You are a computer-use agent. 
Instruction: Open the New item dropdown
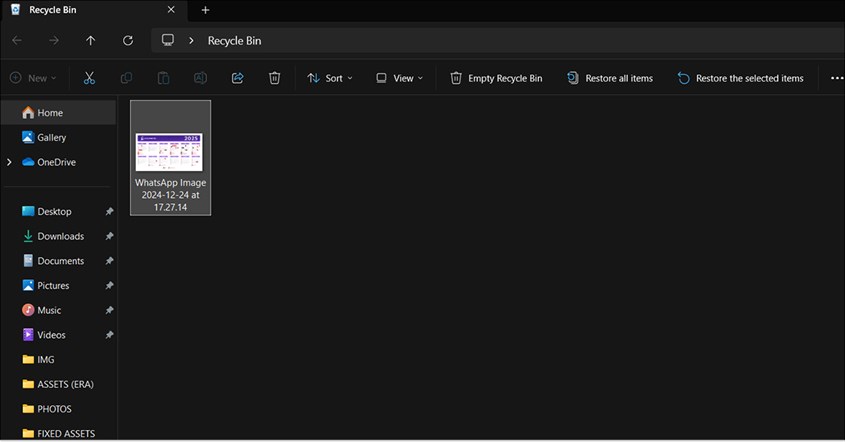33,78
